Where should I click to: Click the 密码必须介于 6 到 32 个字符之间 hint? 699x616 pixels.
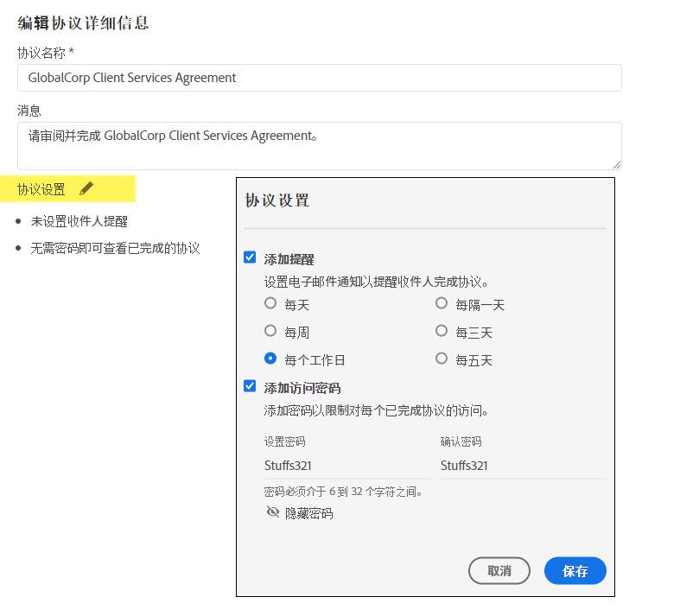point(343,492)
